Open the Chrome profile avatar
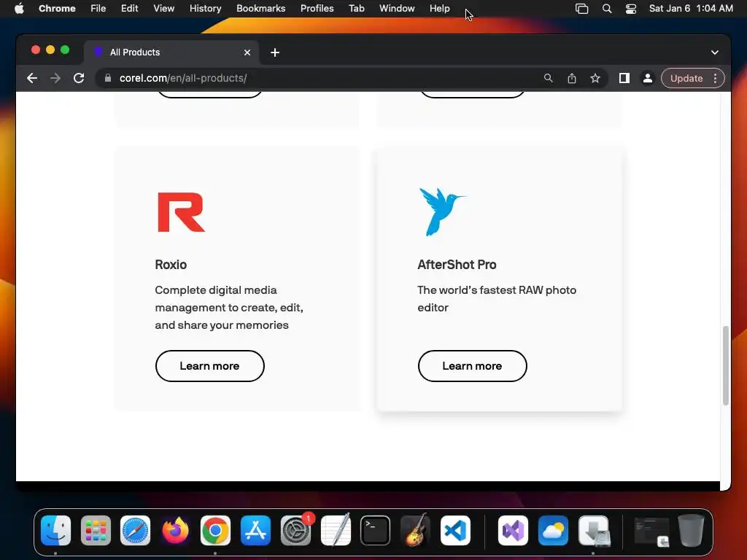This screenshot has height=560, width=747. tap(648, 78)
